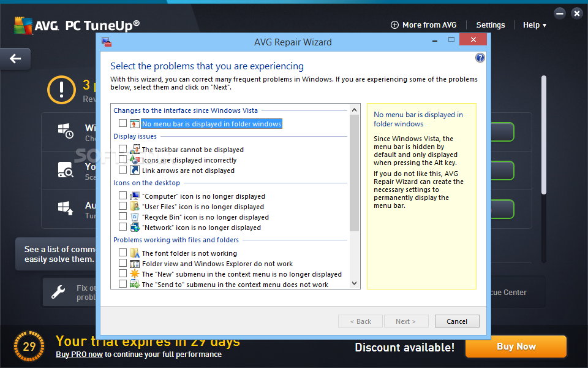Check 'The font folder is not working'
This screenshot has height=368, width=588.
click(123, 252)
